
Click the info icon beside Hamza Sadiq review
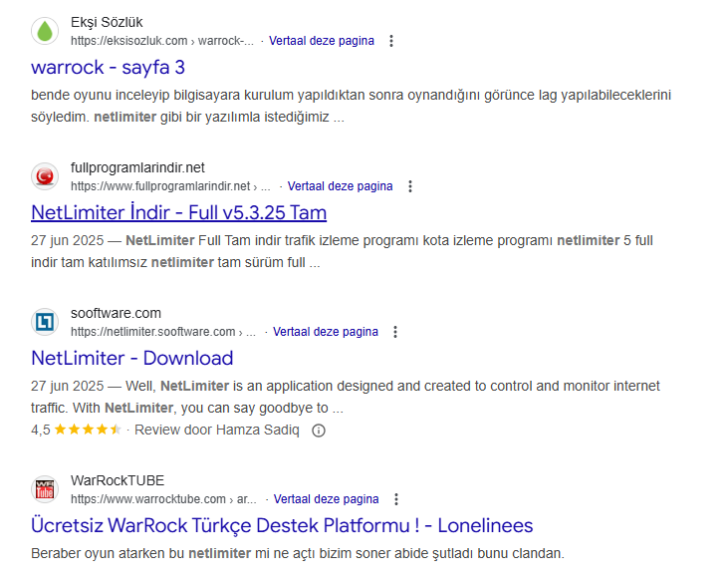coord(319,431)
